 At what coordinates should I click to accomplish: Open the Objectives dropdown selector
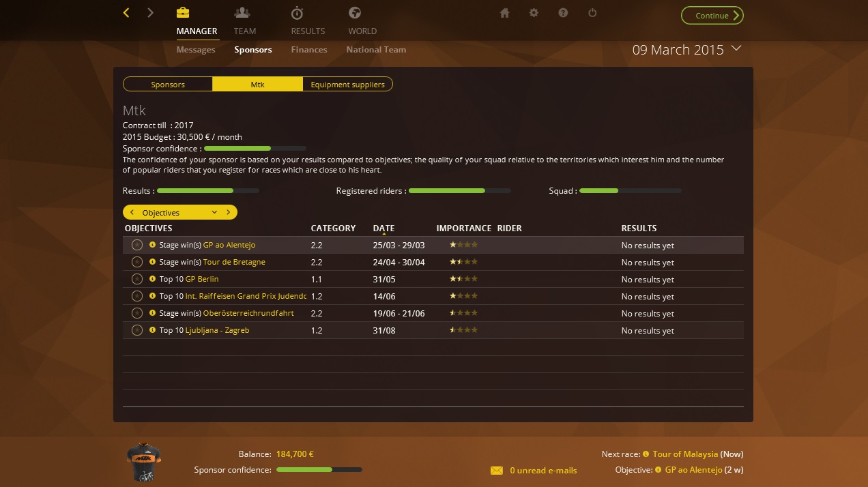tap(214, 213)
